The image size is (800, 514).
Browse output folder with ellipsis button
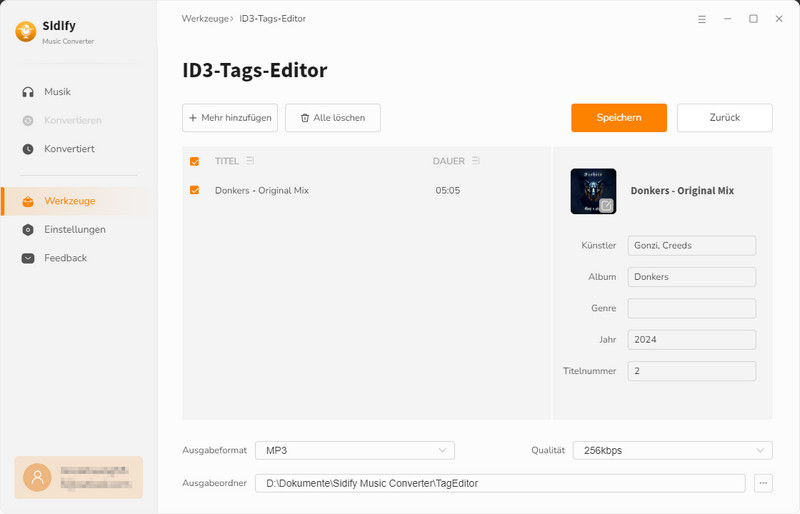tap(763, 483)
